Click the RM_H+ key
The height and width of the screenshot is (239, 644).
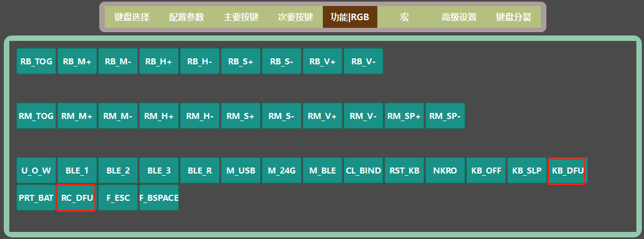(x=159, y=116)
